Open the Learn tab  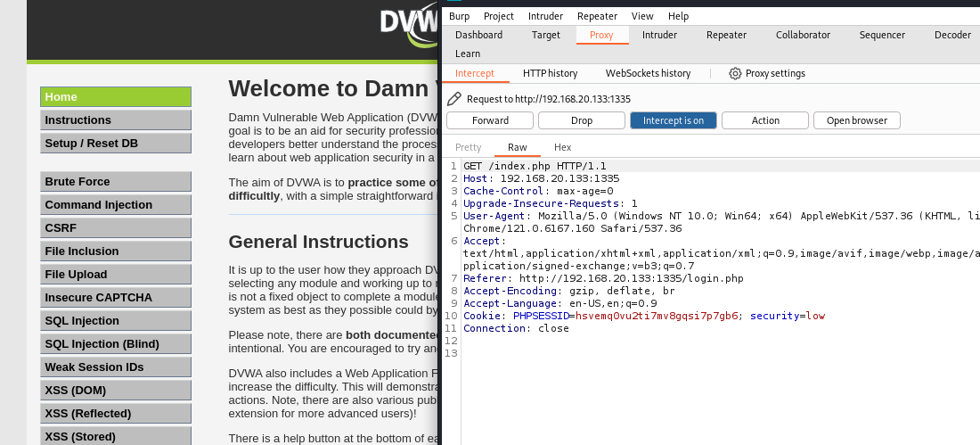coord(468,54)
